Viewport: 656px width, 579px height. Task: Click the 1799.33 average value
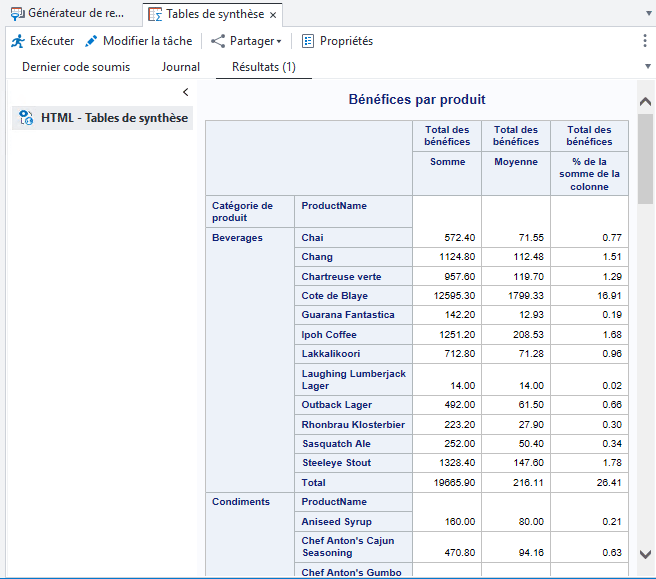point(526,296)
